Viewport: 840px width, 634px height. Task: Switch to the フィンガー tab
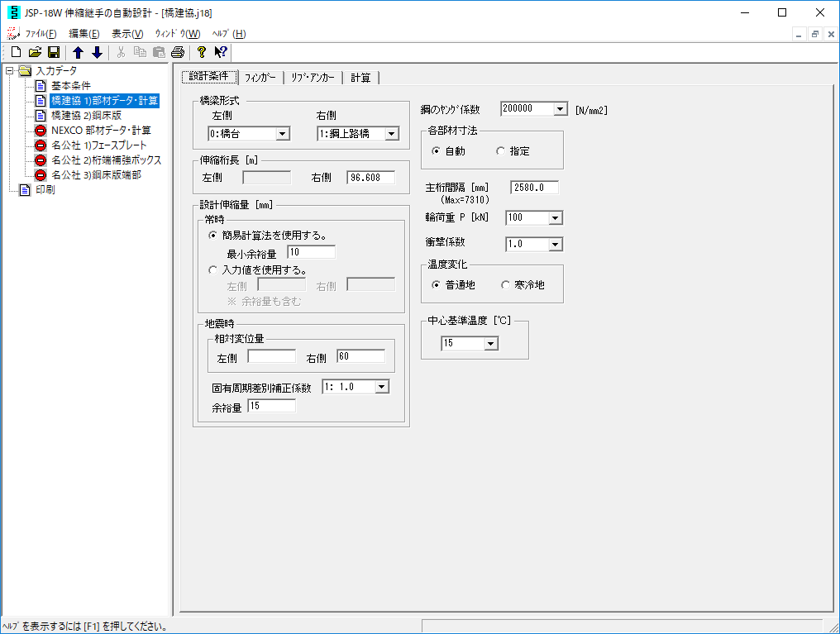click(x=260, y=78)
